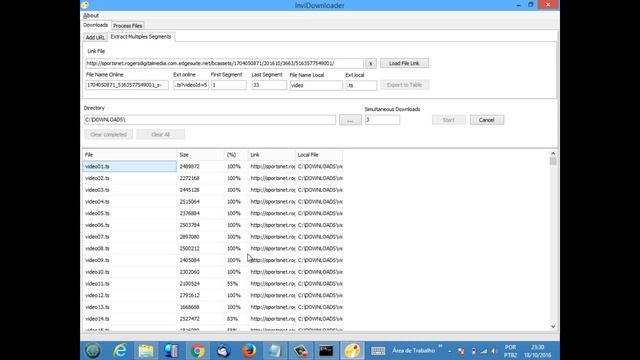Viewport: 640px width, 360px height.
Task: Click the Local File cell of video03.ts
Action: click(x=320, y=190)
